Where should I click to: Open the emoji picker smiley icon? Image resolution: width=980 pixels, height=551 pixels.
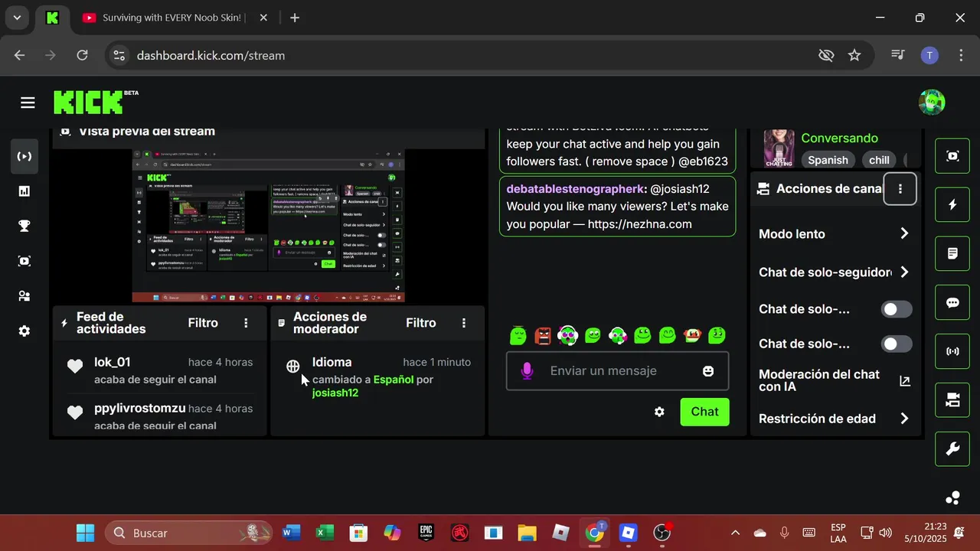(708, 371)
